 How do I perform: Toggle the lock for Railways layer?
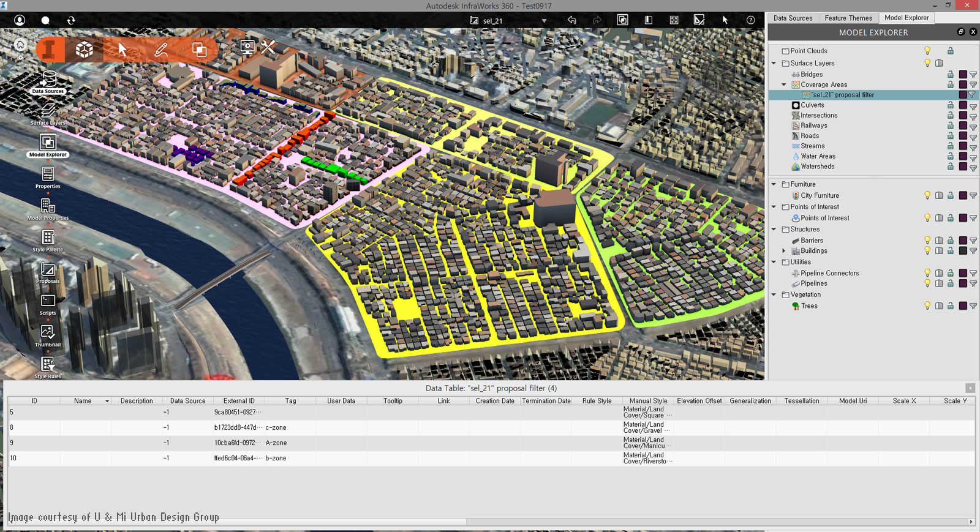(951, 126)
